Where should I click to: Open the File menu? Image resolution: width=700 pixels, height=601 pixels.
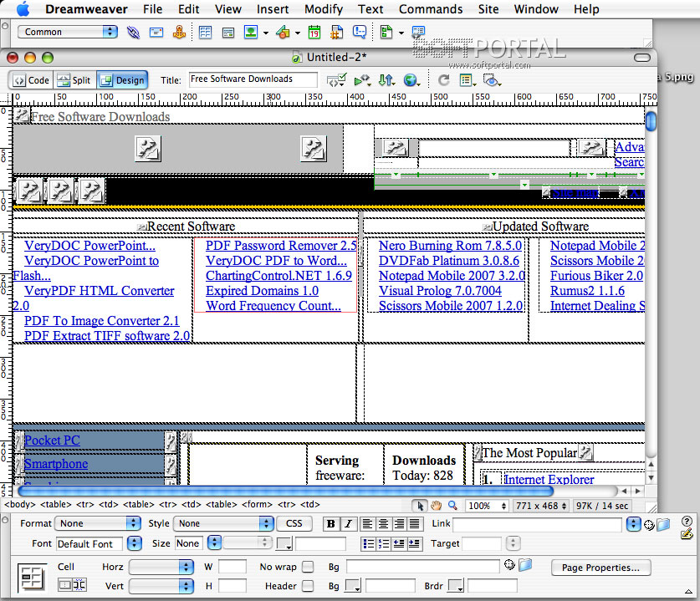coord(153,9)
